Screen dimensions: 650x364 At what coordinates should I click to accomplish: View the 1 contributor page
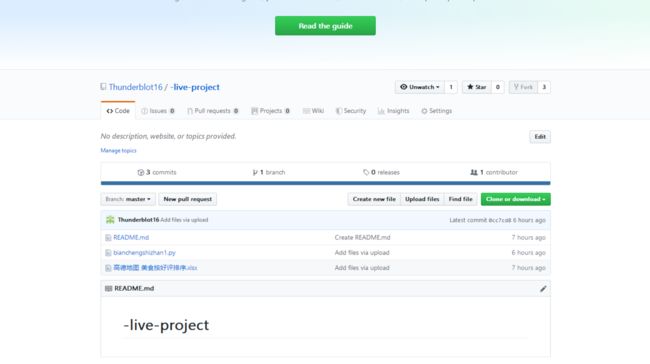pyautogui.click(x=494, y=172)
